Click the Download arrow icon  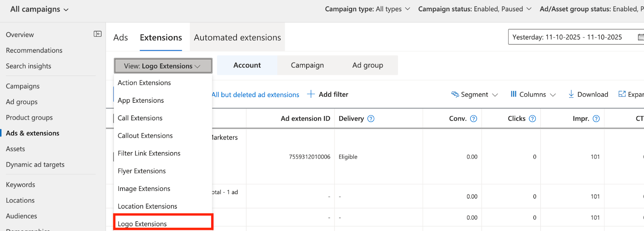click(571, 94)
